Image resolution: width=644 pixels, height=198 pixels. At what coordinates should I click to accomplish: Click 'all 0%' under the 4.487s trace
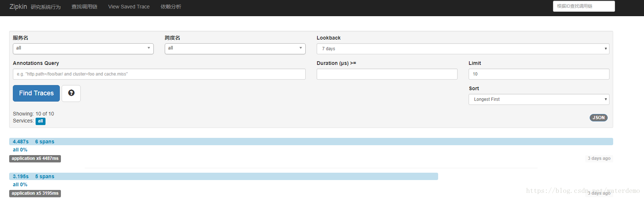tap(20, 150)
